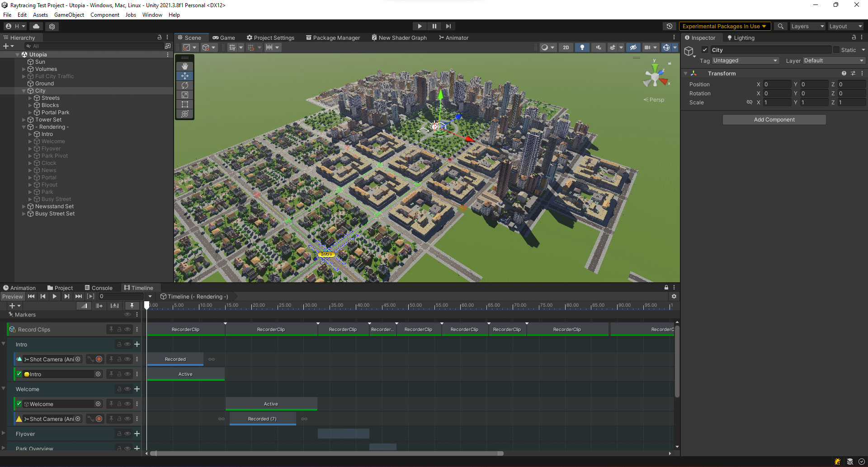
Task: Open the GameObject menu
Action: point(69,15)
